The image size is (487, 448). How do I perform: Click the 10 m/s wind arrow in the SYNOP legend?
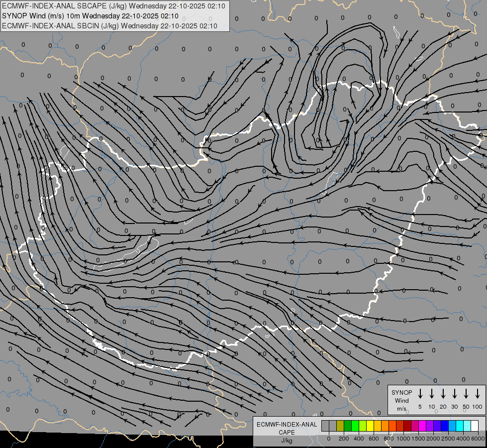[431, 394]
